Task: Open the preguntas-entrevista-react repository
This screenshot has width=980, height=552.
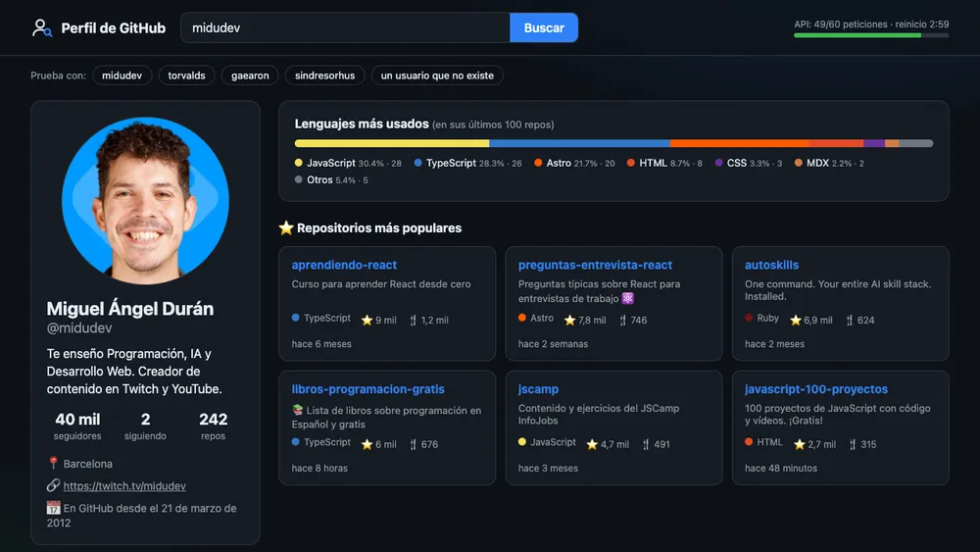Action: pos(595,265)
